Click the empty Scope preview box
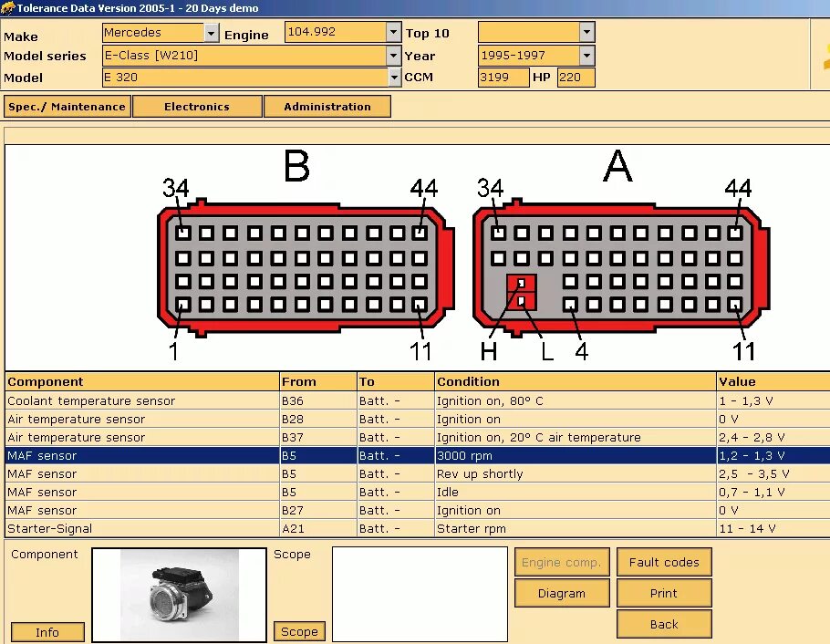Screen dimensions: 830x644 420,594
